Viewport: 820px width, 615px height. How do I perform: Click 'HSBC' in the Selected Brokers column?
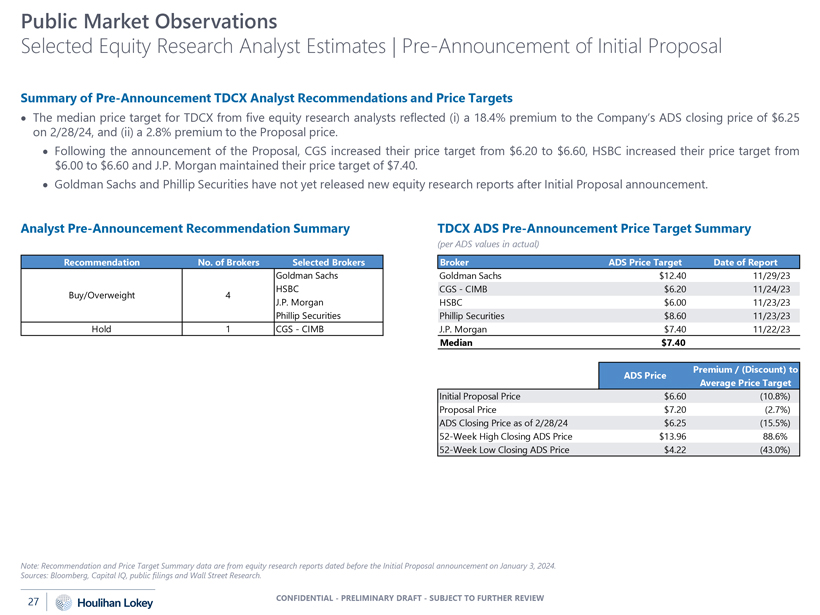288,289
